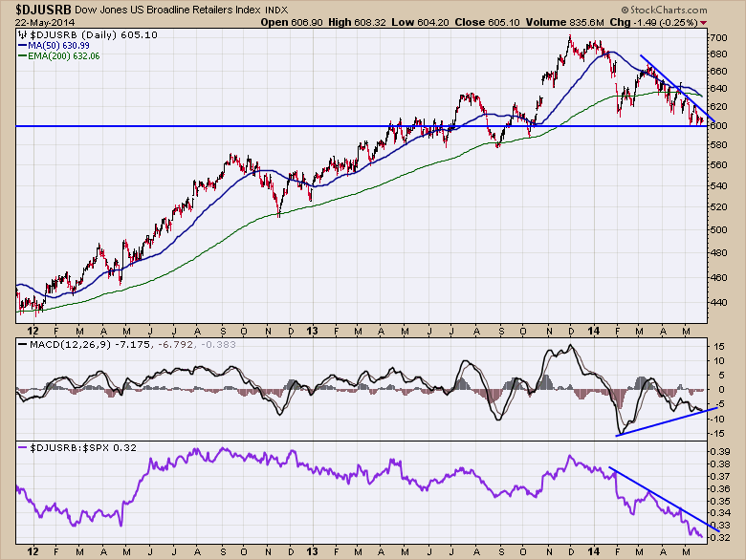Click the 660 price axis label
The height and width of the screenshot is (560, 746).
(x=718, y=72)
